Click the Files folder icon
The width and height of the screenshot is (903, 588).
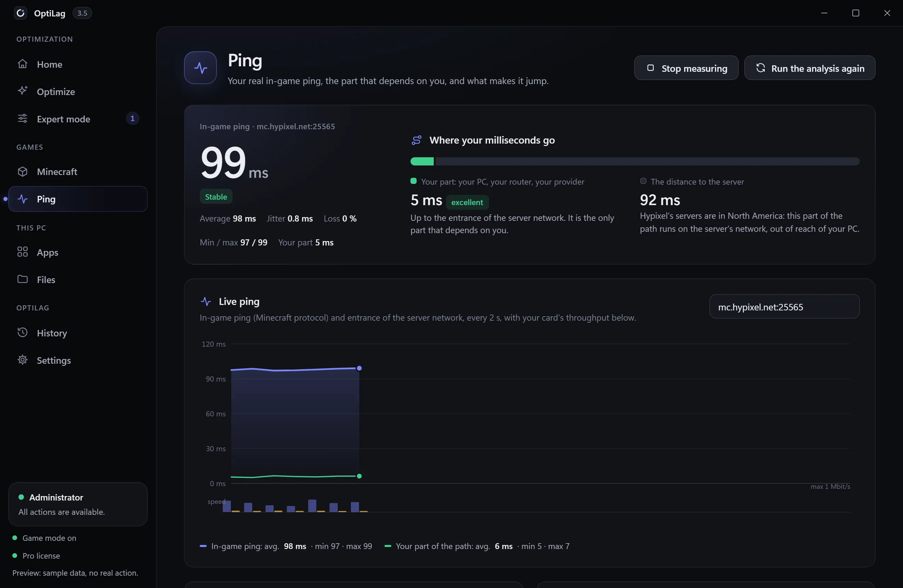pos(22,279)
